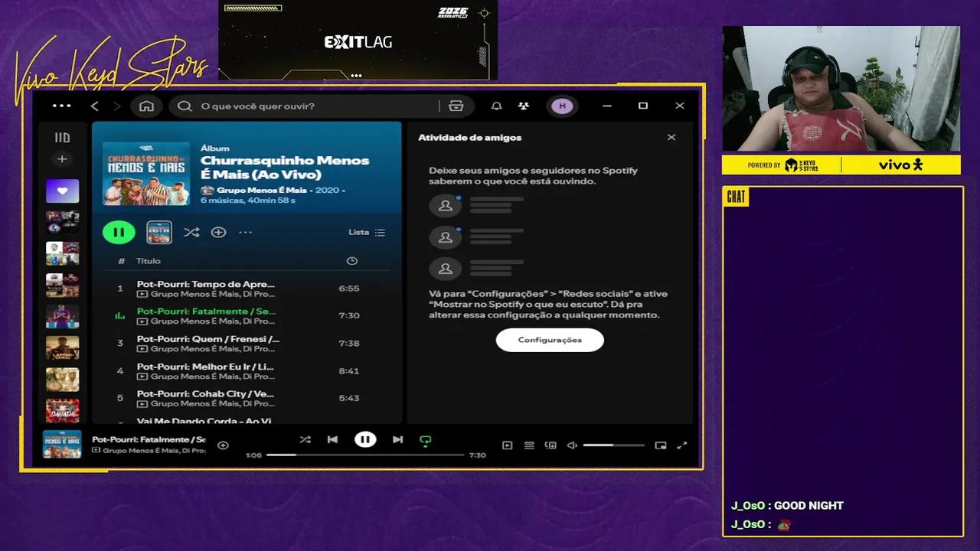
Task: Open the profile avatar 'H' menu
Action: (563, 106)
